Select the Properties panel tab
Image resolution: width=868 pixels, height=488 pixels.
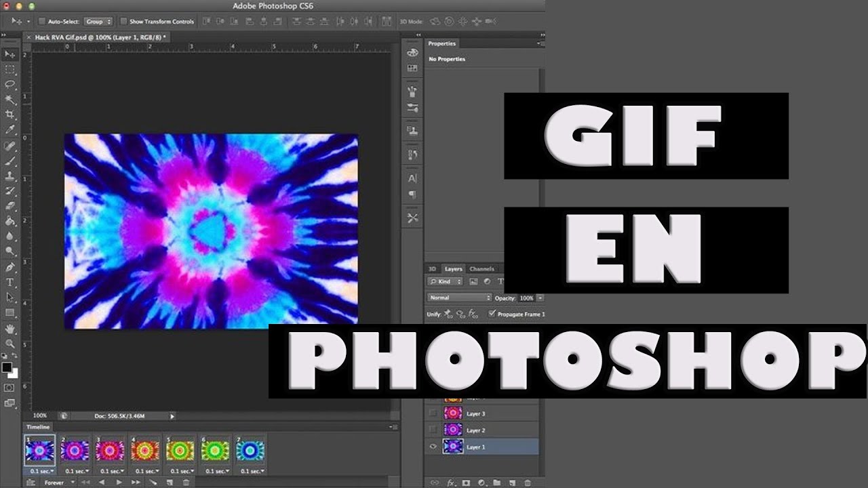(442, 43)
